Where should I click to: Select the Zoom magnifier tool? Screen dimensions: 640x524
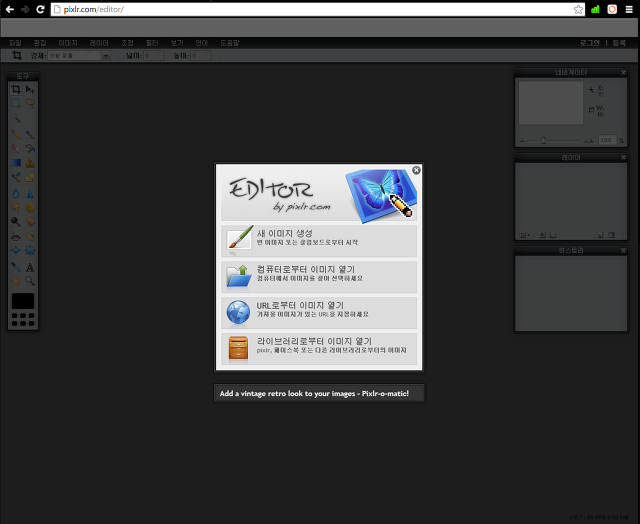30,281
